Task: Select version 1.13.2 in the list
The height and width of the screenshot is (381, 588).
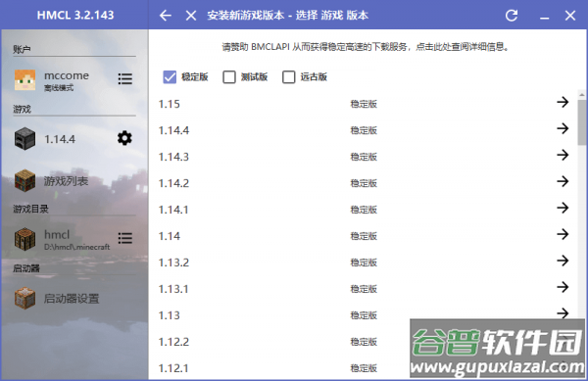Action: (363, 262)
